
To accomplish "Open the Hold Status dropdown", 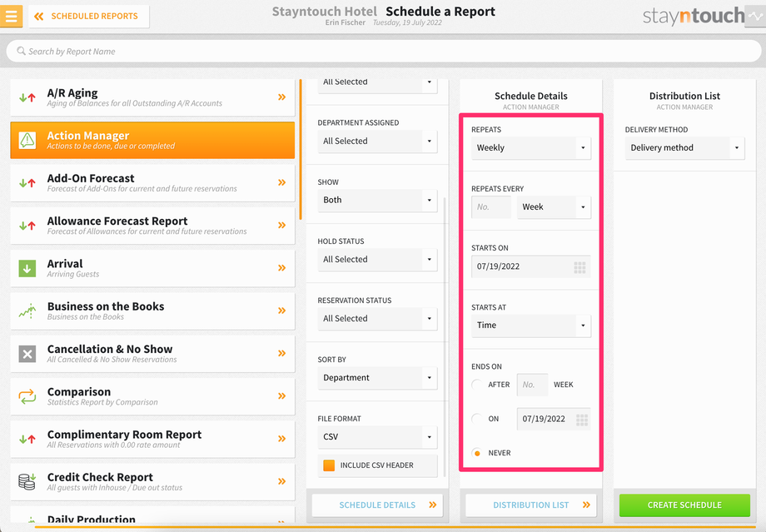I will 377,260.
